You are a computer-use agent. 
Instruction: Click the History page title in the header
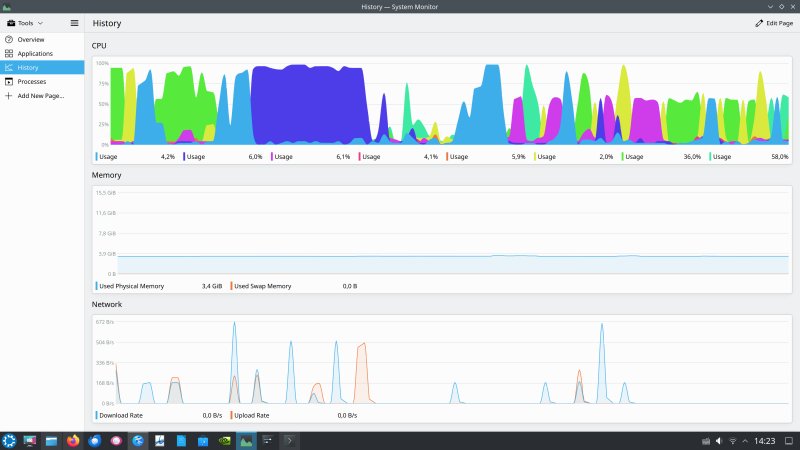click(x=107, y=23)
